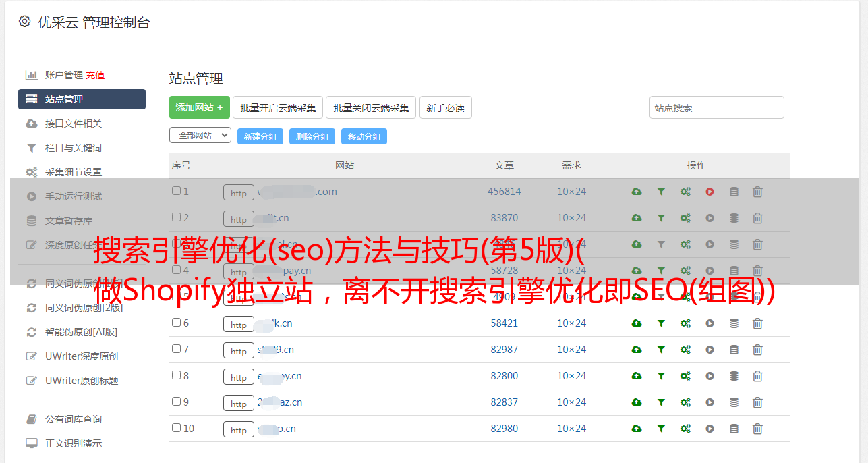
Task: Open 账户管理 in the sidebar
Action: 64,75
